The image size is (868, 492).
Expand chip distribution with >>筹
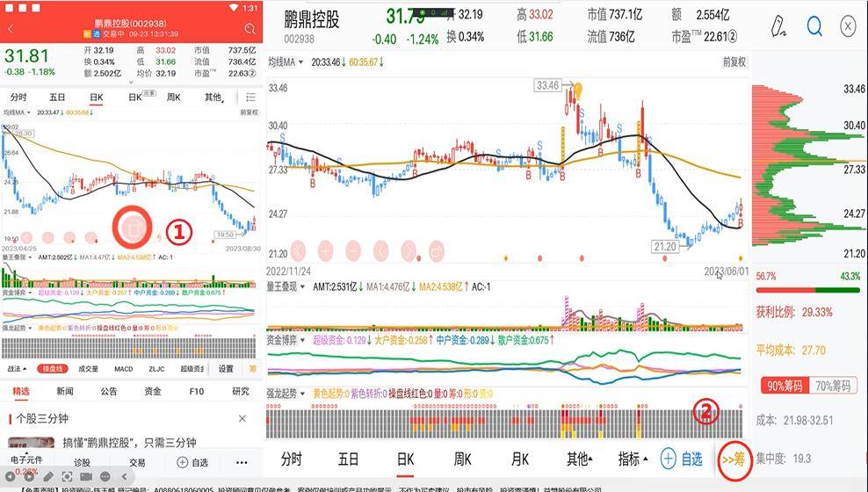coord(734,459)
